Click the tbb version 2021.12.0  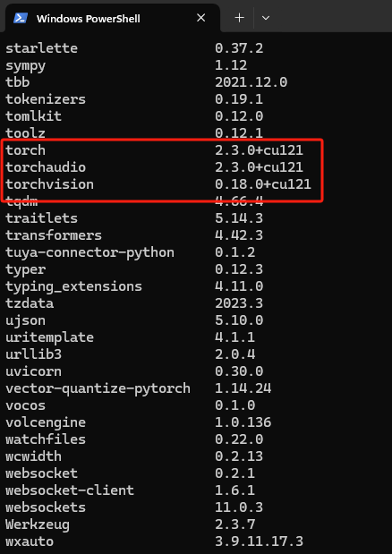[x=251, y=82]
